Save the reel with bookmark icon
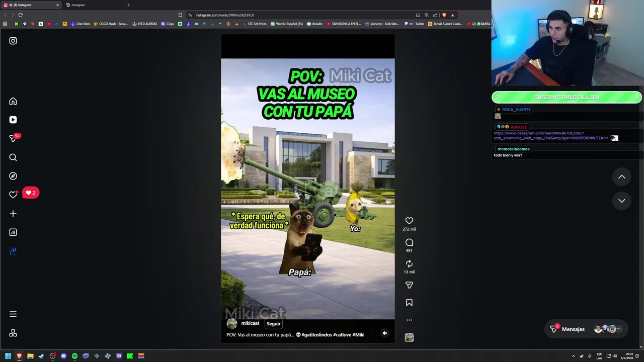 click(409, 303)
